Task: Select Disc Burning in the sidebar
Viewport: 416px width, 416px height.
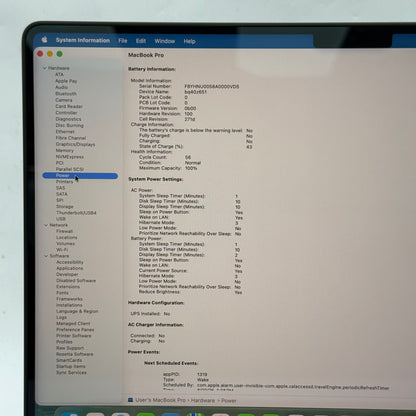Action: tap(70, 125)
